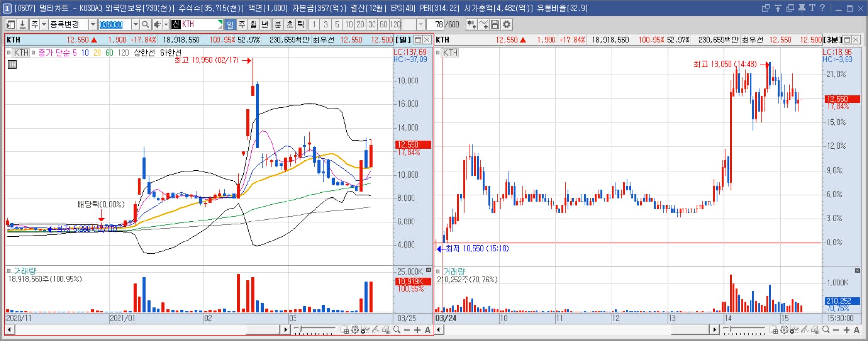Image resolution: width=868 pixels, height=341 pixels.
Task: Click right chart bottom settings gear icon
Action: (784, 330)
